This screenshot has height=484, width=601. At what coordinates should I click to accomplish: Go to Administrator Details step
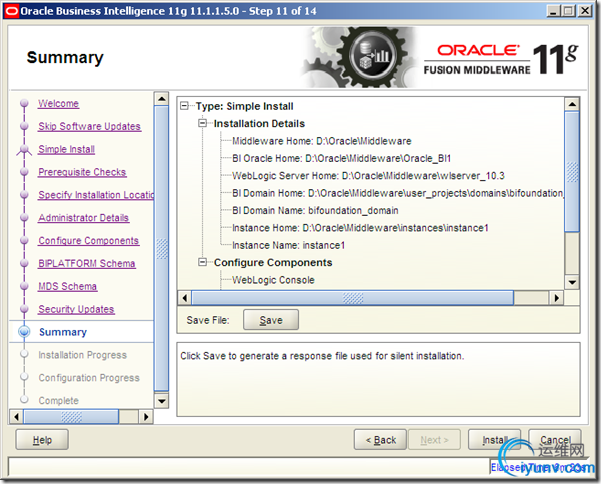coord(83,218)
